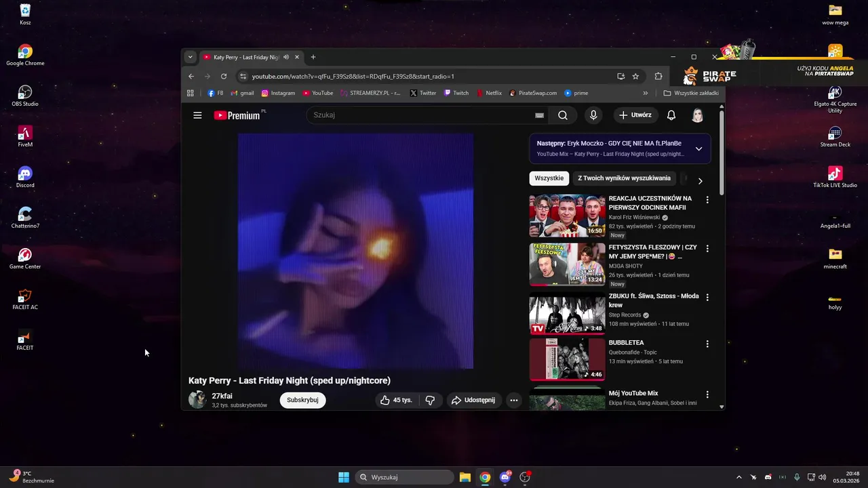The height and width of the screenshot is (488, 868).
Task: Open Game Center desktop icon
Action: point(25,258)
